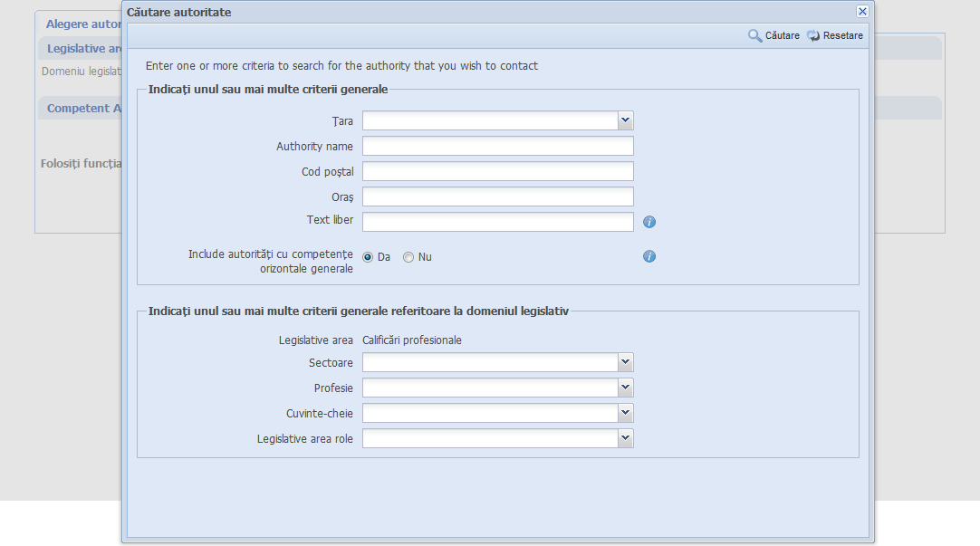980x546 pixels.
Task: Focus the Cod poștal text field
Action: coord(497,172)
